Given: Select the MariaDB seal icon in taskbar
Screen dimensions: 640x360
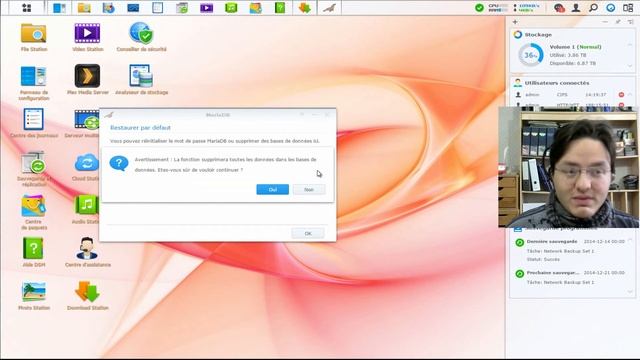Looking at the screenshot, I should [x=329, y=8].
